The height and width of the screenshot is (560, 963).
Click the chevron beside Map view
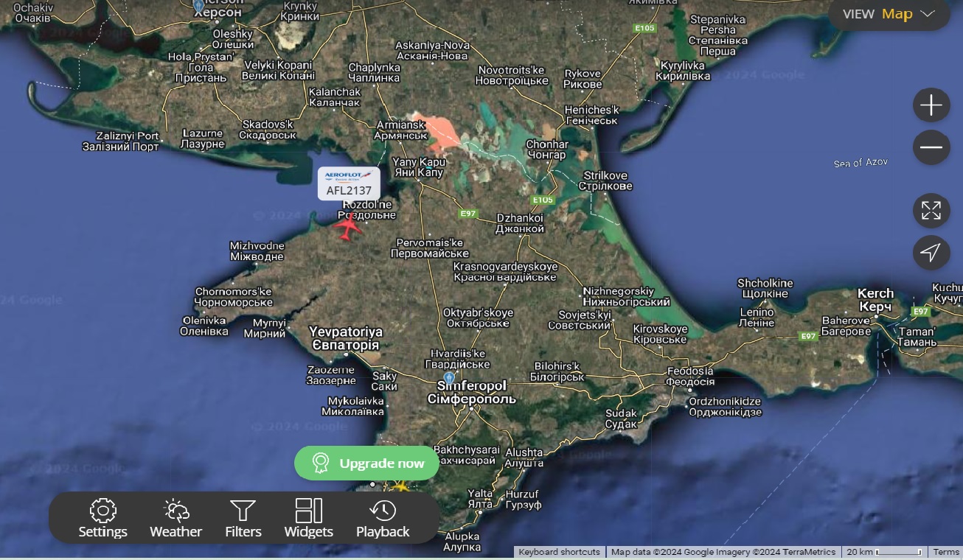click(x=928, y=14)
